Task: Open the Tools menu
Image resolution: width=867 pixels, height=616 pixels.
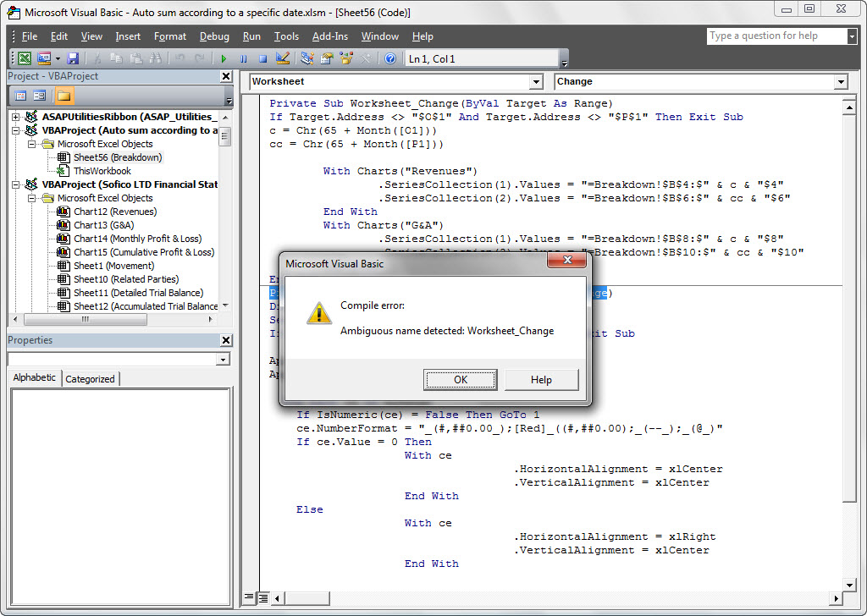Action: tap(286, 36)
